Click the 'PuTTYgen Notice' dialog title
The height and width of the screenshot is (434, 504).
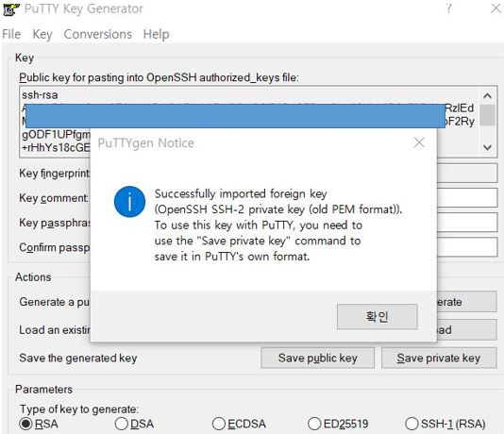pyautogui.click(x=145, y=143)
